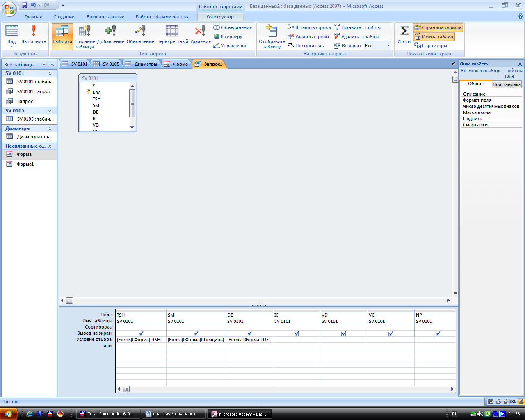Open query Параметры dialog
The width and height of the screenshot is (525, 420).
(431, 46)
